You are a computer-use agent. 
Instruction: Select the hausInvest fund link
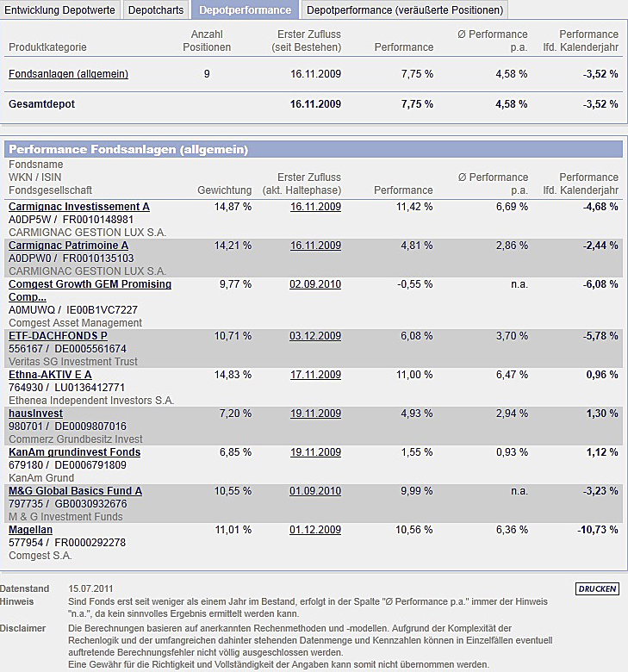click(35, 414)
